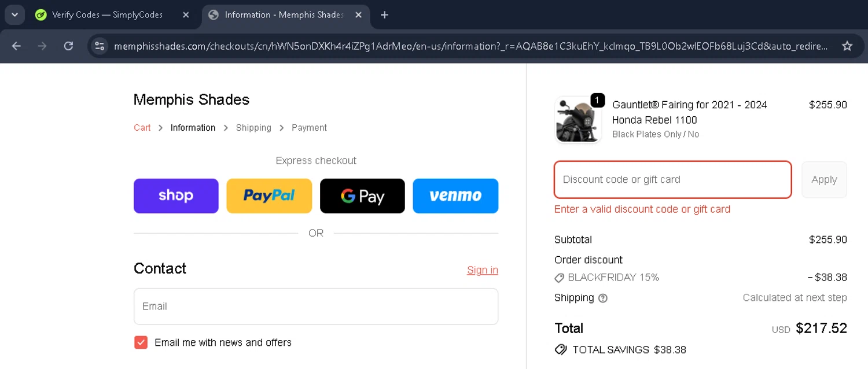Screen dimensions: 868x369
Task: Bookmark this page with star icon
Action: (847, 46)
